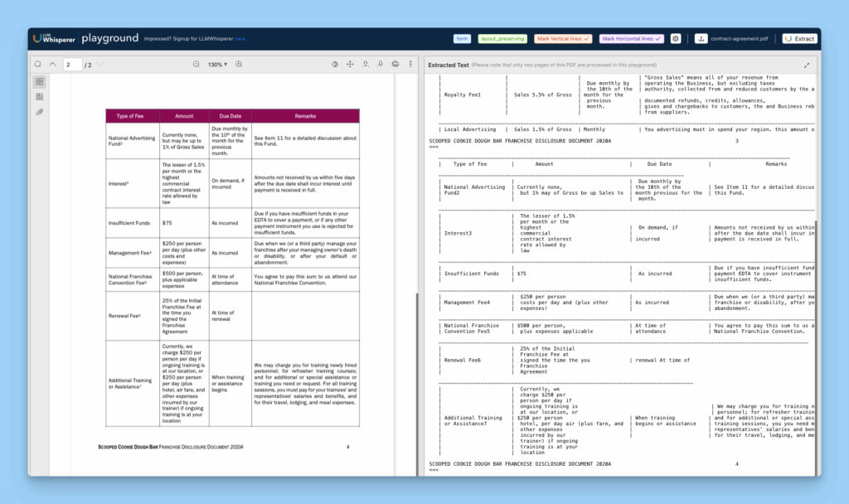Open the 130% zoom level dropdown

[218, 65]
